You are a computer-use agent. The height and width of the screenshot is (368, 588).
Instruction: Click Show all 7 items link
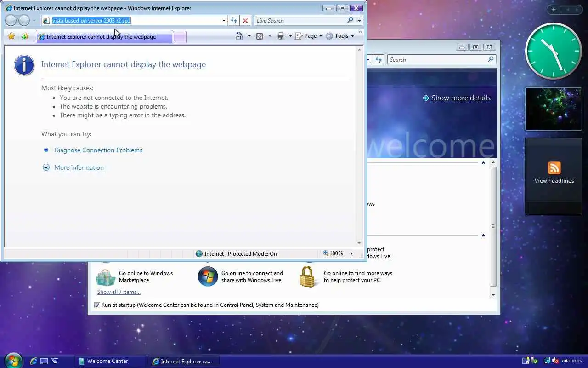tap(119, 292)
